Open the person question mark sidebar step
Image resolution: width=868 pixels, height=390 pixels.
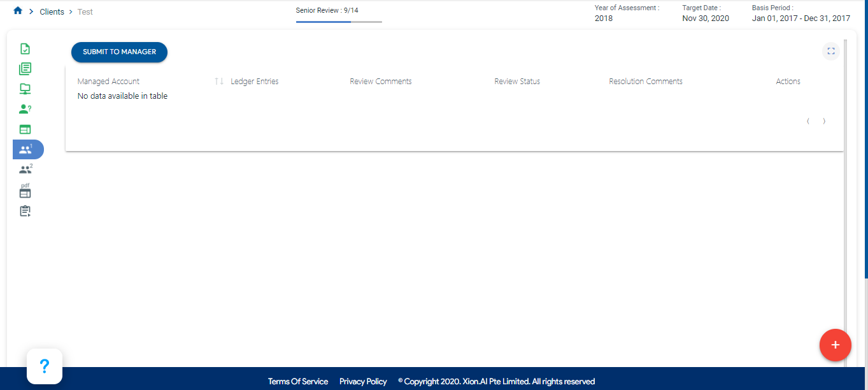click(25, 109)
